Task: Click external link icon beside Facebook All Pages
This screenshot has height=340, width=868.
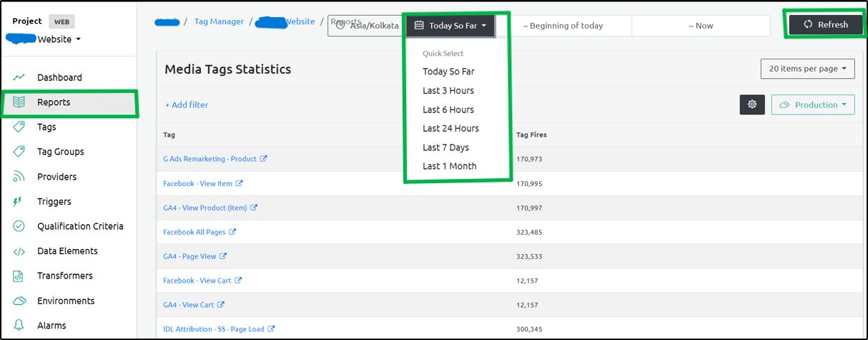Action: [x=232, y=232]
